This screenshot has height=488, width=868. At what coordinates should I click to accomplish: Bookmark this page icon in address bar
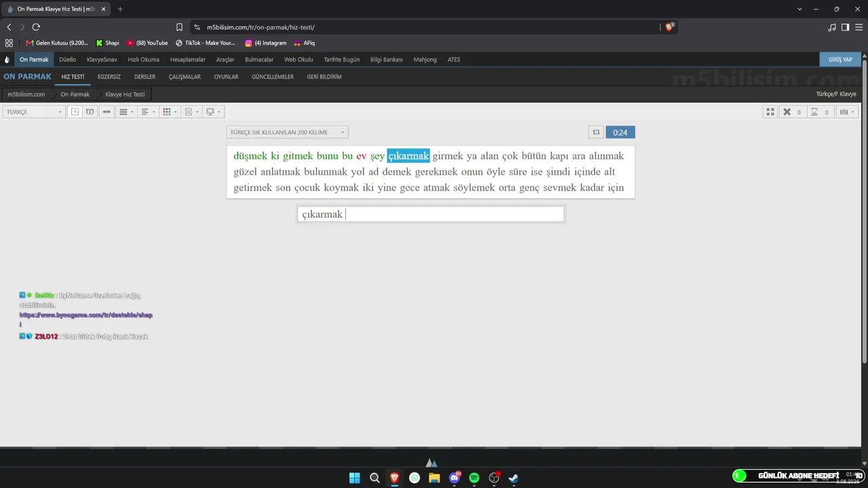pos(179,27)
